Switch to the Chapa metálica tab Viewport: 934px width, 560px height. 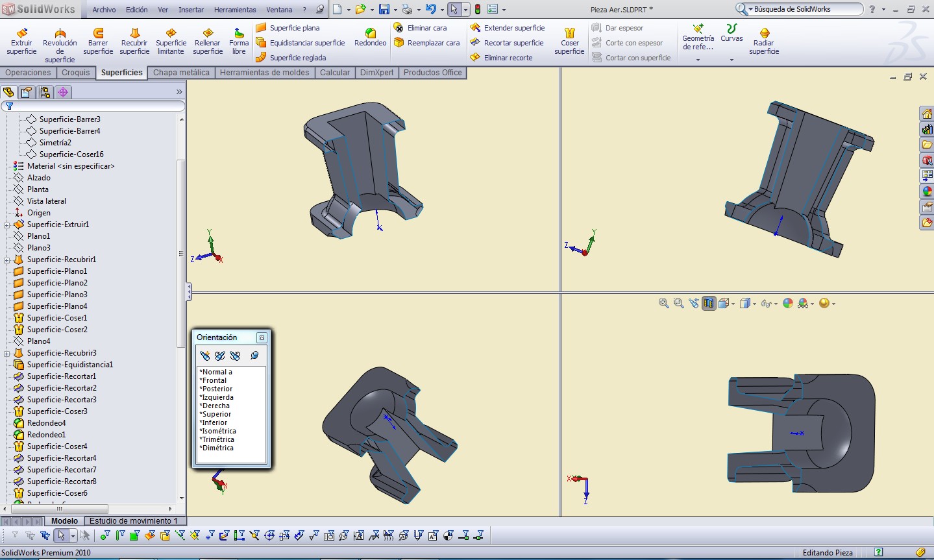pos(181,73)
